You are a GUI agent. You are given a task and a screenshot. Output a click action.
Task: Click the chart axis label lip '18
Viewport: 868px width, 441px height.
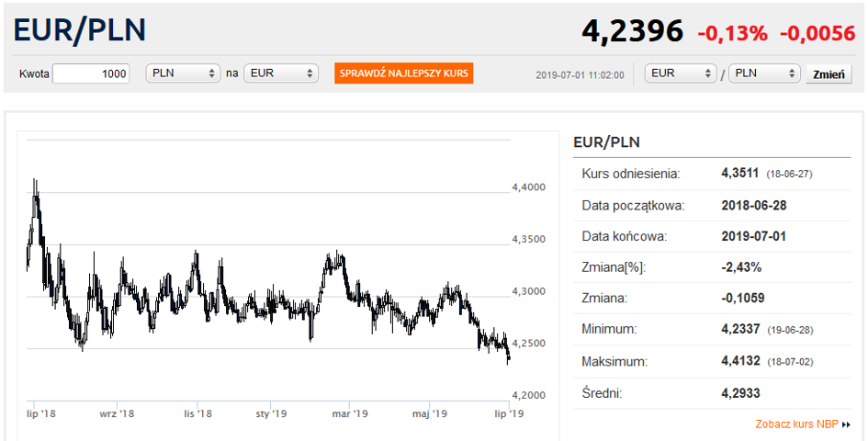[41, 413]
